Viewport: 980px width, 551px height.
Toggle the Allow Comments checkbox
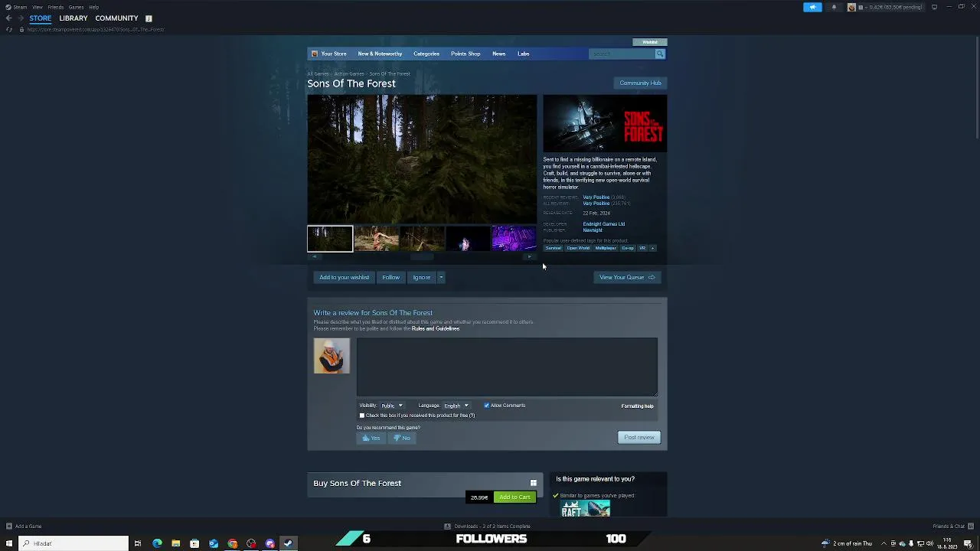click(x=486, y=406)
